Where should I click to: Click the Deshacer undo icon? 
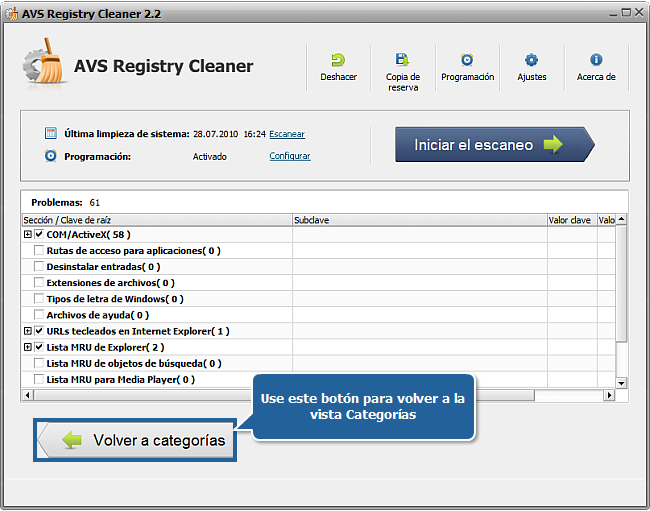338,61
